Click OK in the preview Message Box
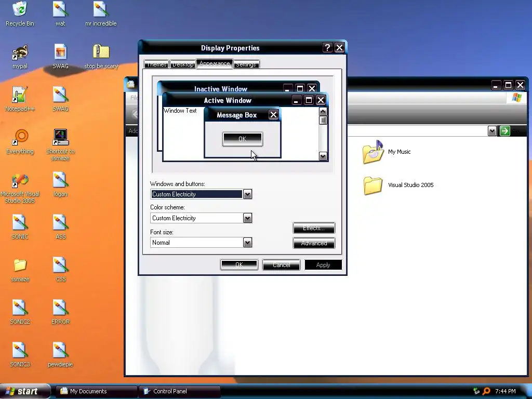This screenshot has width=532, height=399. (242, 139)
